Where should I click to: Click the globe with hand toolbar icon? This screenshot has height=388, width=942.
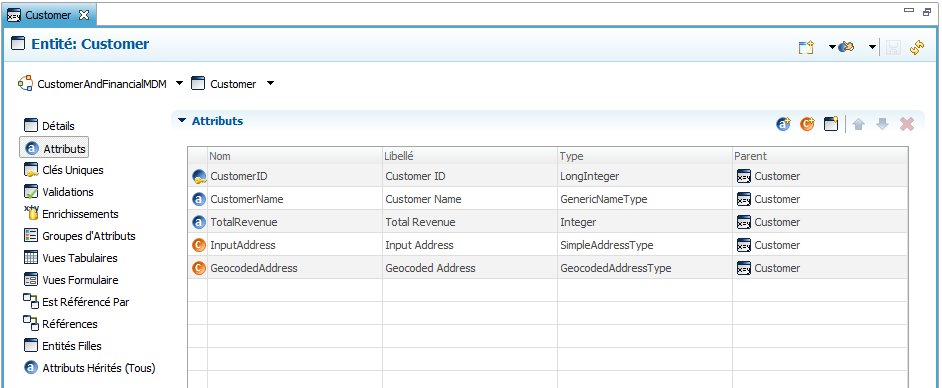846,47
